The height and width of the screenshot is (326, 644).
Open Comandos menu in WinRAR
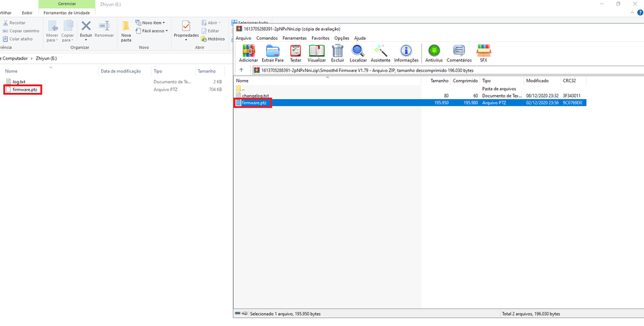(267, 38)
